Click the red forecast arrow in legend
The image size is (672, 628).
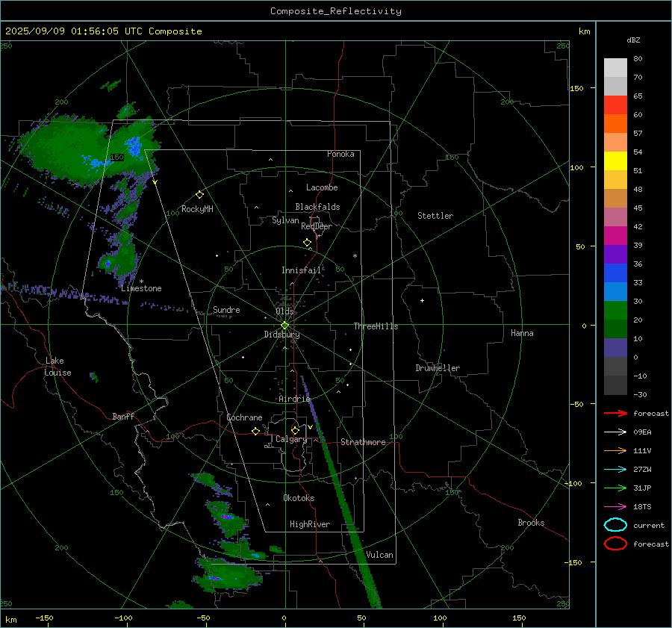tap(615, 413)
